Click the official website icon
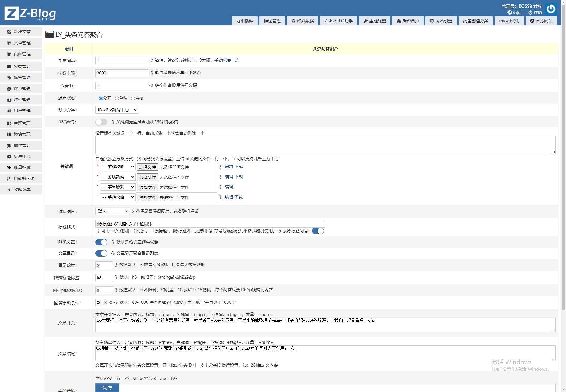 point(532,21)
